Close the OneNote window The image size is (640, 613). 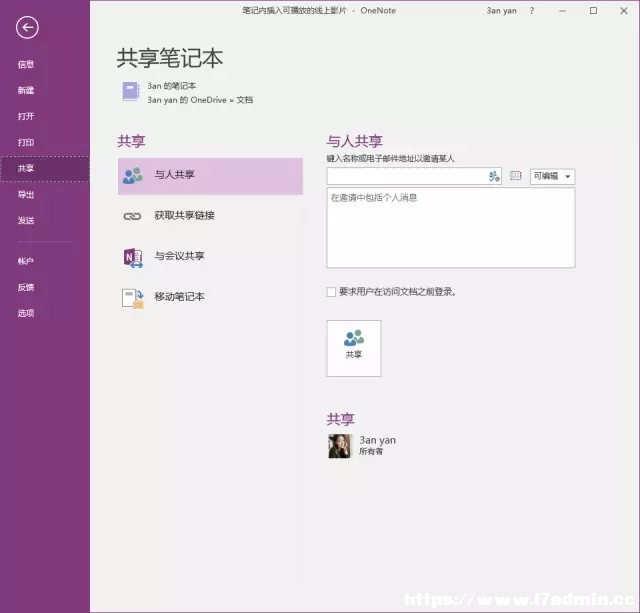click(x=624, y=11)
